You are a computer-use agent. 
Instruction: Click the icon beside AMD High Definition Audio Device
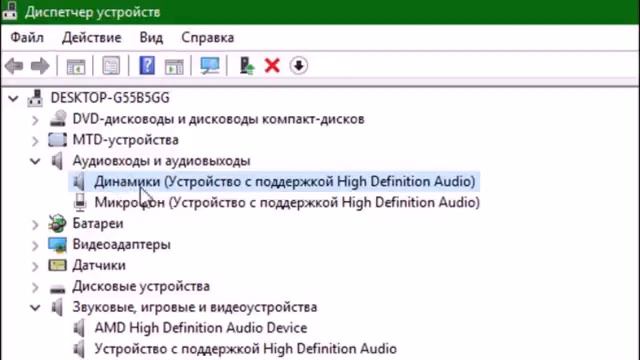click(x=79, y=328)
